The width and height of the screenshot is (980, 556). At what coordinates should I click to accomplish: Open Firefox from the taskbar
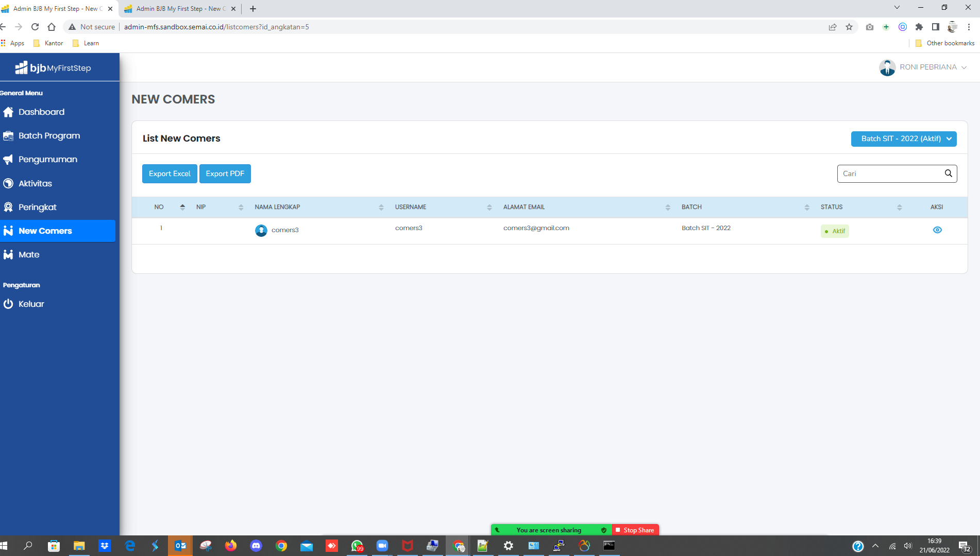pos(231,546)
